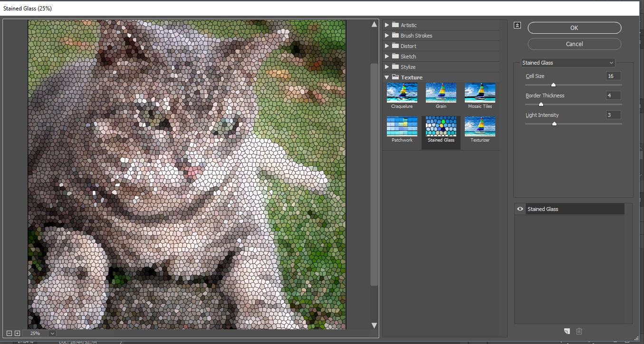Viewport: 644px width, 344px height.
Task: Collapse the filter thumbnails pane
Action: (x=517, y=25)
